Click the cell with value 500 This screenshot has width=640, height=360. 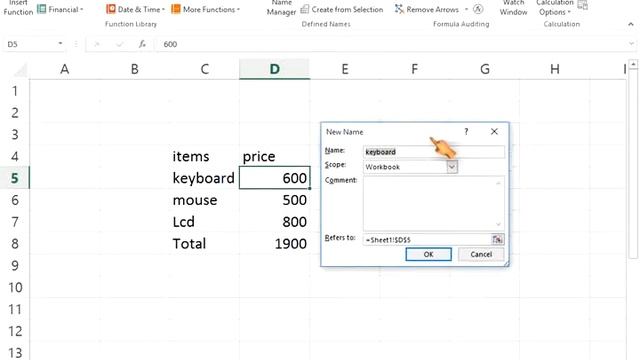(x=275, y=200)
